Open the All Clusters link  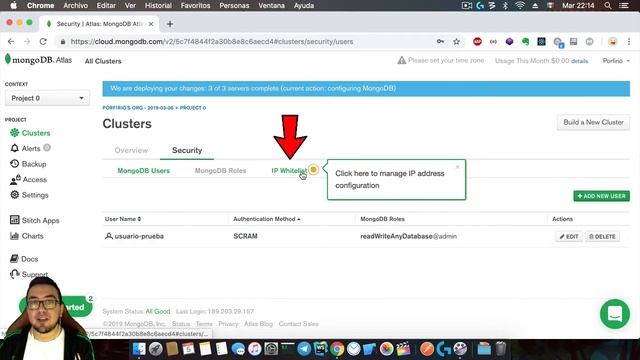[103, 61]
